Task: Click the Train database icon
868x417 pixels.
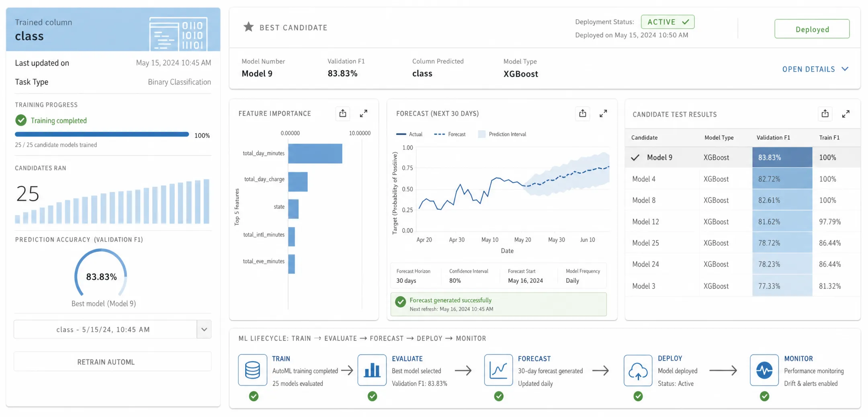Action: [x=252, y=370]
